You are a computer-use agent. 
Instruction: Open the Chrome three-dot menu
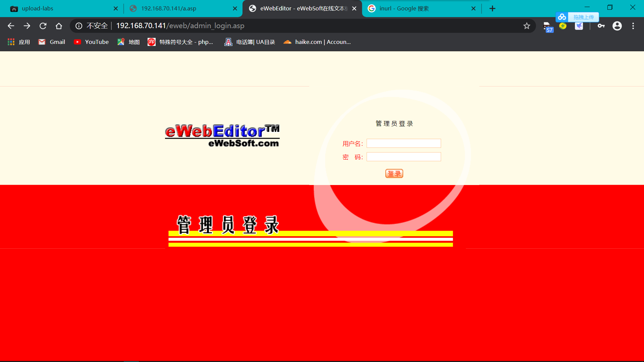pos(633,26)
